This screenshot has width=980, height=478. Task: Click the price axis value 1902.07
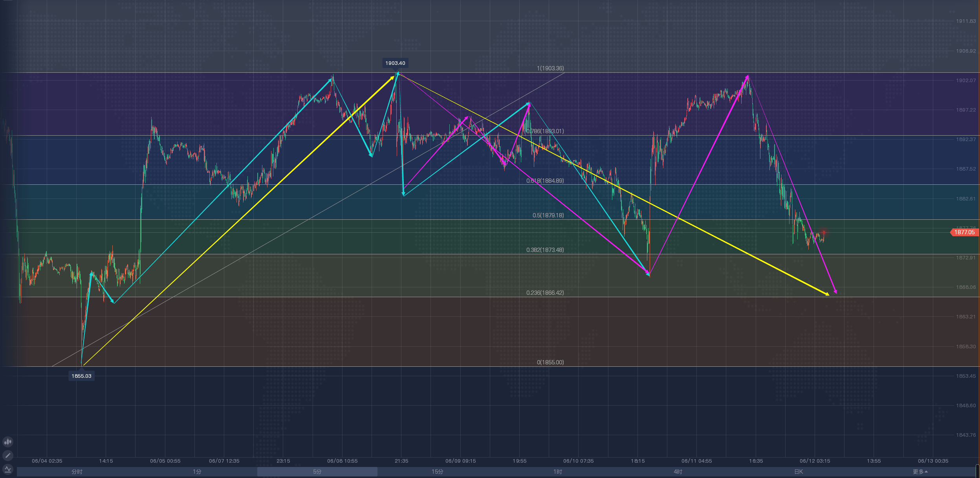966,81
